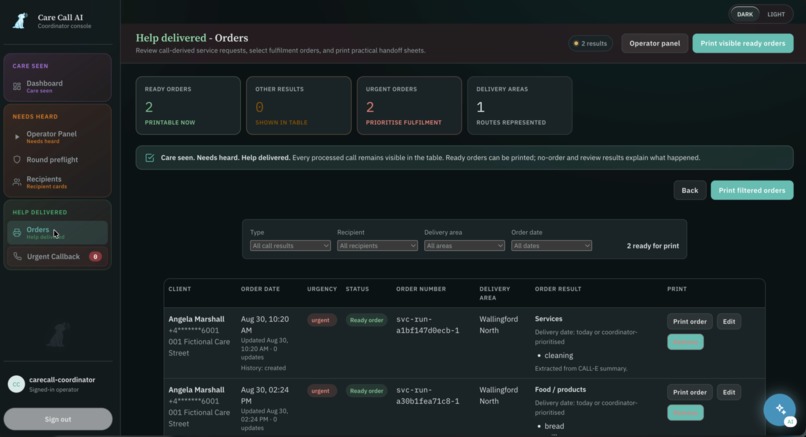Switch theme to DARK

coord(745,14)
